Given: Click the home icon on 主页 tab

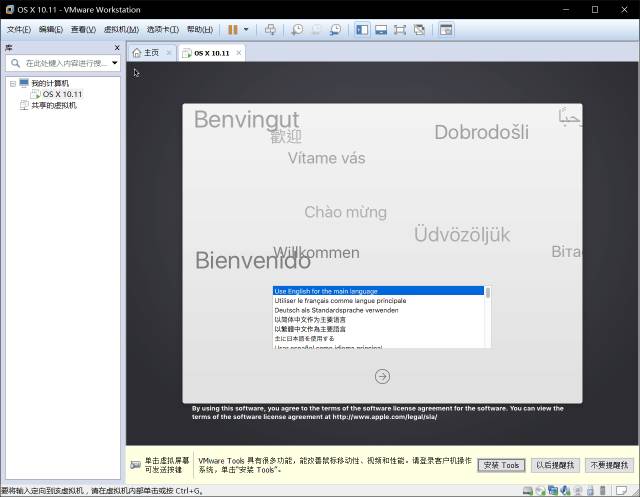Looking at the screenshot, I should click(x=137, y=53).
